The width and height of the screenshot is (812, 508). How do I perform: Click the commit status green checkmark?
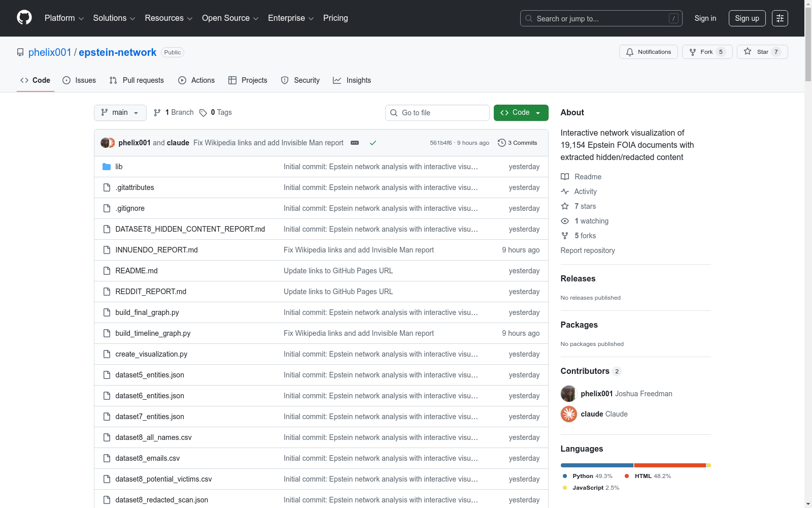coord(373,143)
